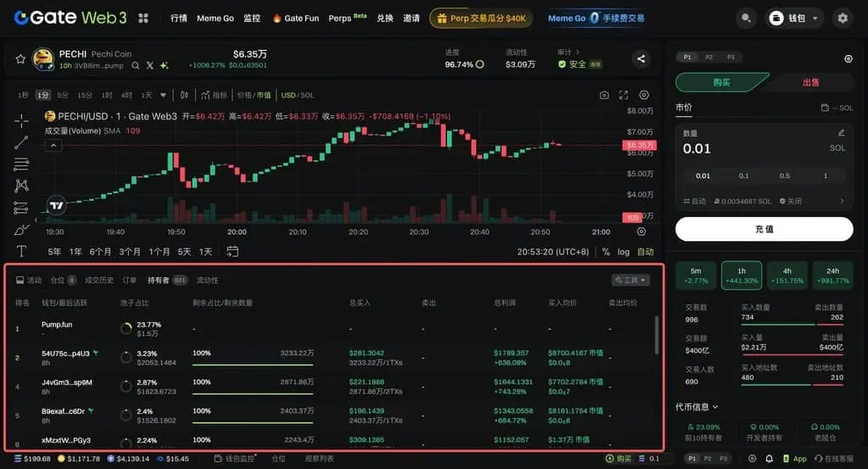
Task: Share the PECHI token page
Action: tap(641, 59)
